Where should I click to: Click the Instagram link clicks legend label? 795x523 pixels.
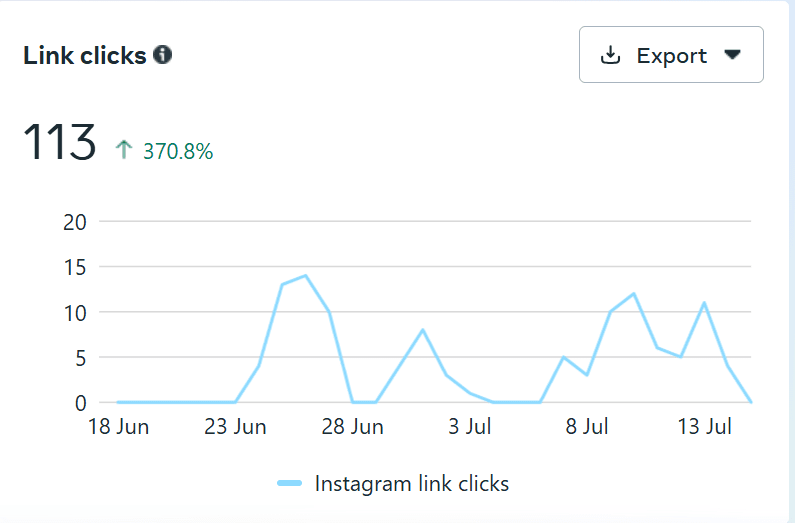(x=412, y=484)
